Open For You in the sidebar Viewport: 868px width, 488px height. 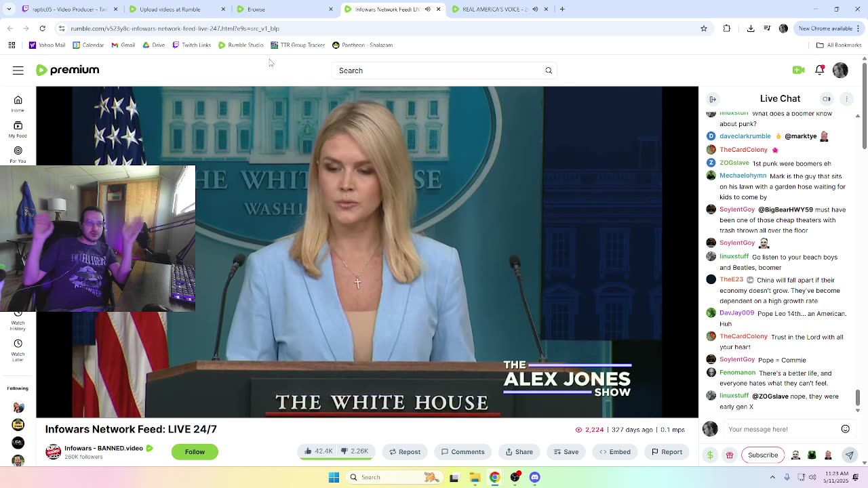coord(18,155)
